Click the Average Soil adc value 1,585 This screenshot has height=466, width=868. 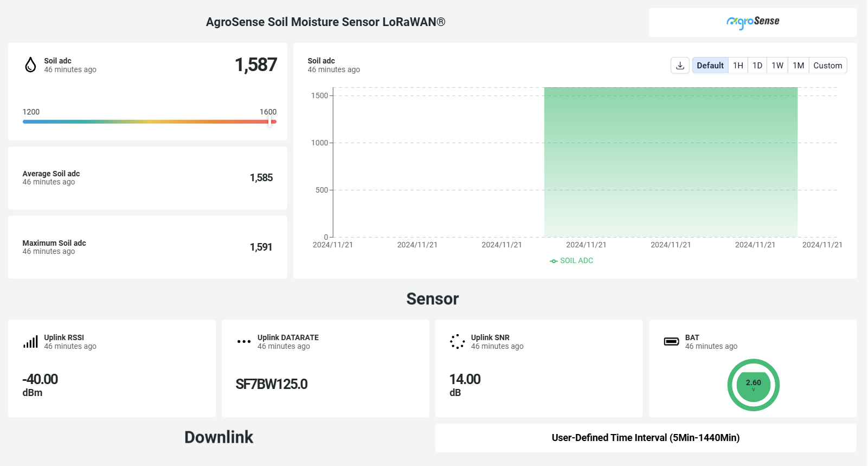[261, 178]
